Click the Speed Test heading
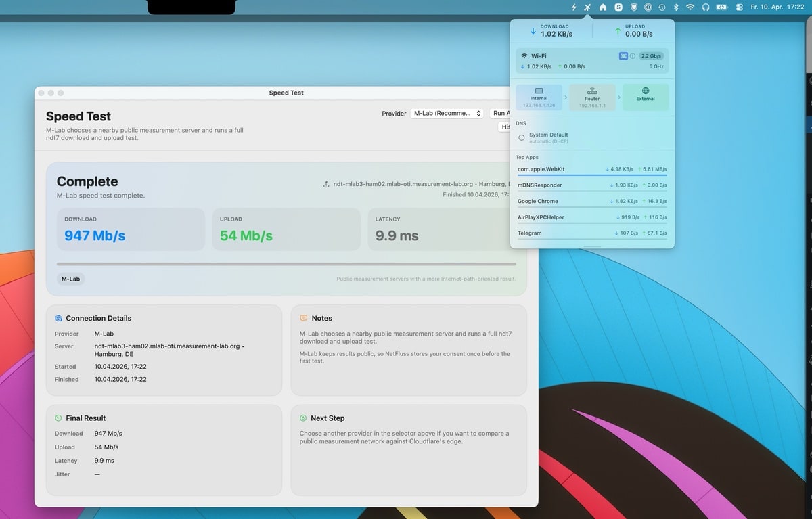The width and height of the screenshot is (812, 519). pos(78,116)
